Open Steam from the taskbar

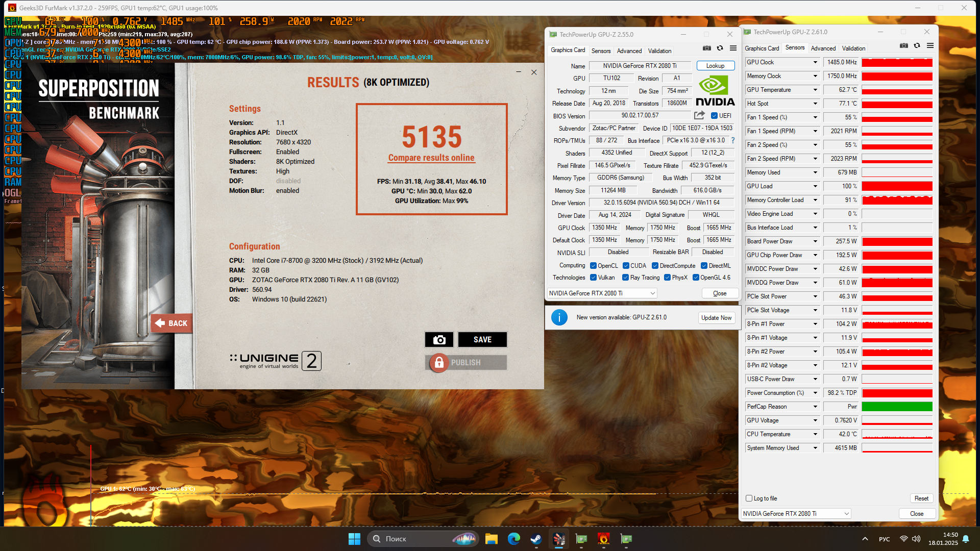tap(536, 539)
